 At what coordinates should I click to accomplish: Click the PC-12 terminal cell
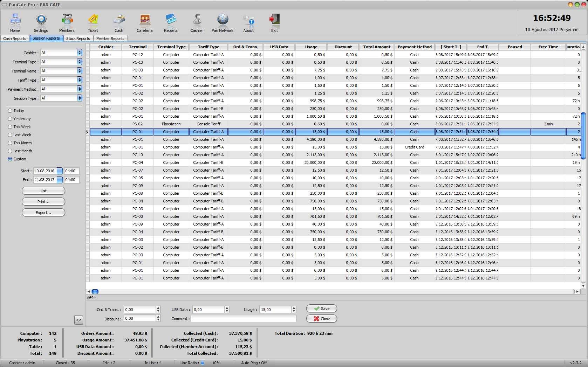click(138, 55)
